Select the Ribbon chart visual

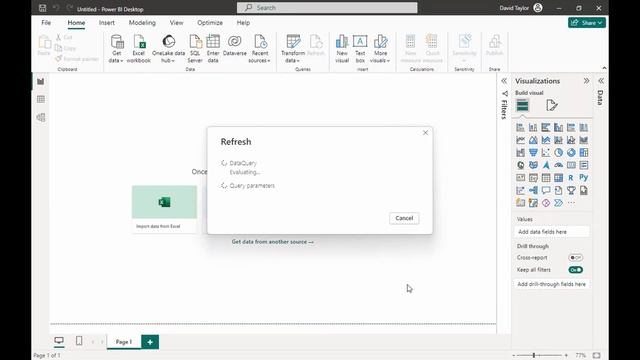click(584, 140)
